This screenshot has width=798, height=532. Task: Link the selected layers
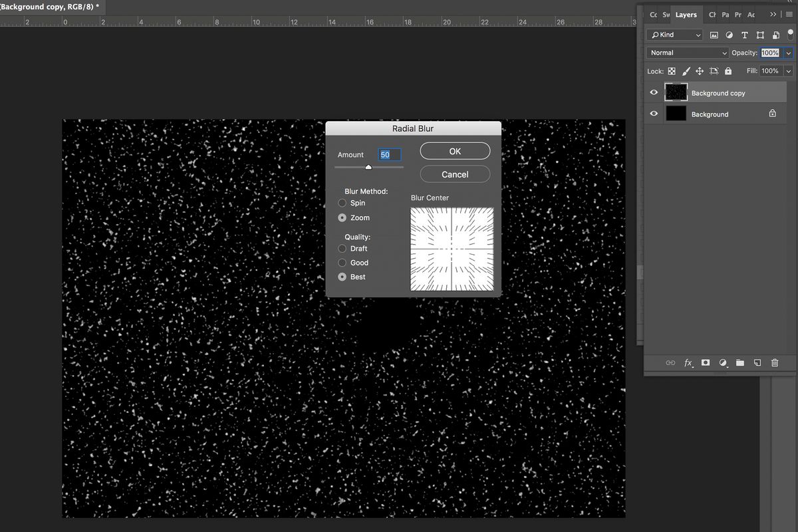[x=670, y=362]
